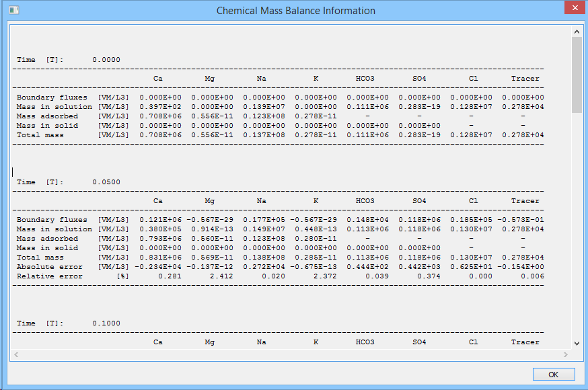This screenshot has width=588, height=390.
Task: Click the Ca total mass 0.831E+06
Action: click(x=161, y=258)
